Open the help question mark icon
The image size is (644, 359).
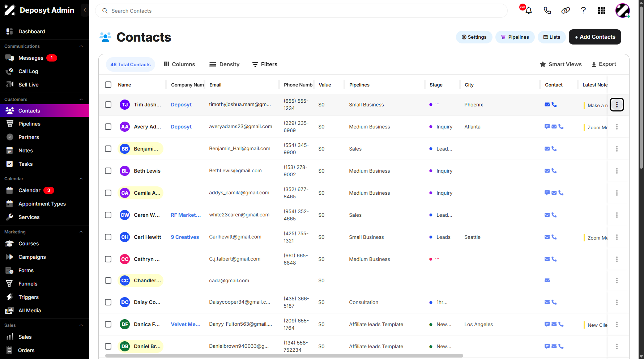point(583,10)
